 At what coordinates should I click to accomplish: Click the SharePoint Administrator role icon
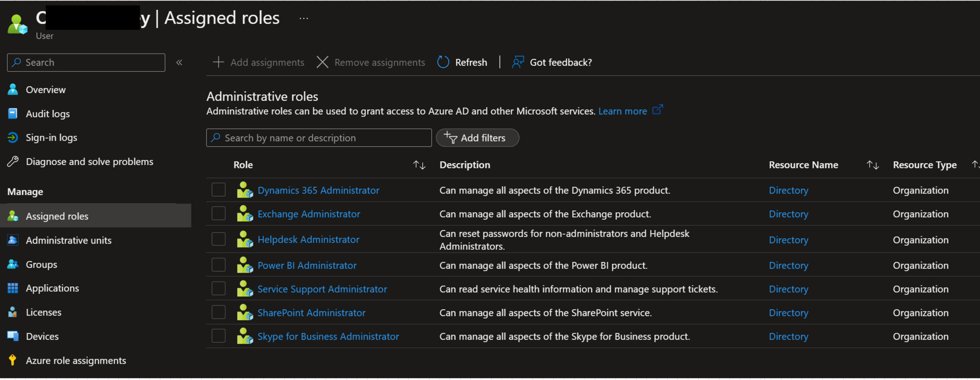click(x=245, y=312)
